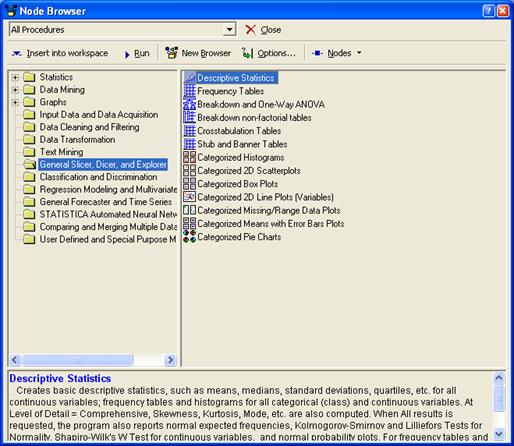Viewport: 514px width, 446px height.
Task: Click the description pane's down scroll arrow
Action: click(x=499, y=434)
